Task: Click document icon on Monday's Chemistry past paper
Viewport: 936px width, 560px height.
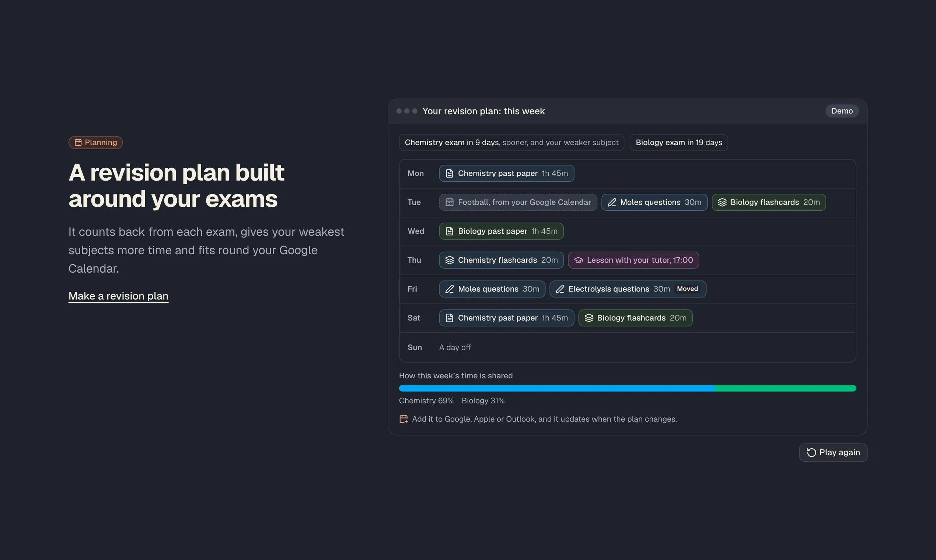Action: pos(449,173)
